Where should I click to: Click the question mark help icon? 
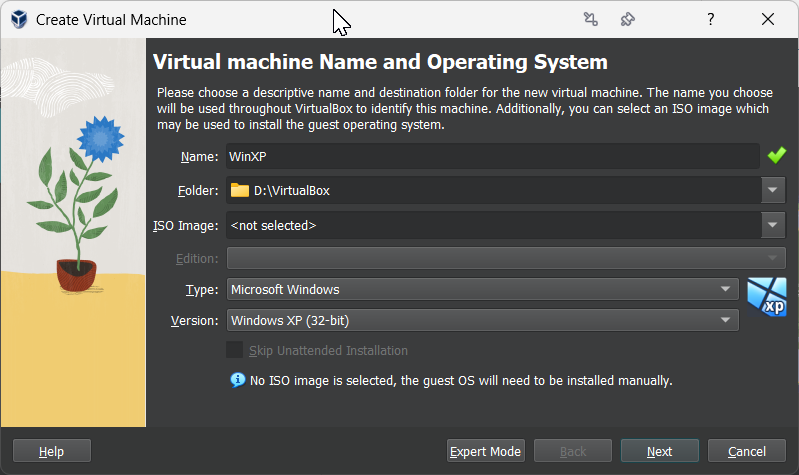point(710,19)
